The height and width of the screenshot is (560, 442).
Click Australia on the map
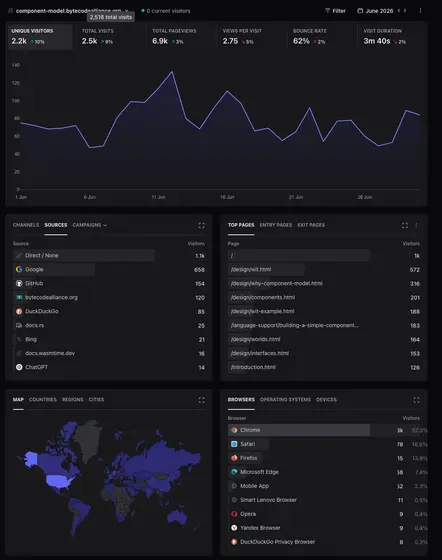click(x=177, y=516)
